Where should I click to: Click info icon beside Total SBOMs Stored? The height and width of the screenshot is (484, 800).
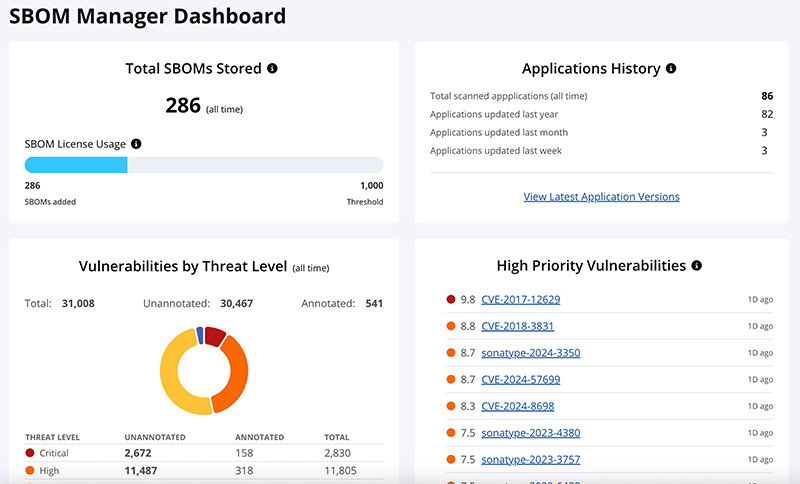(x=272, y=69)
